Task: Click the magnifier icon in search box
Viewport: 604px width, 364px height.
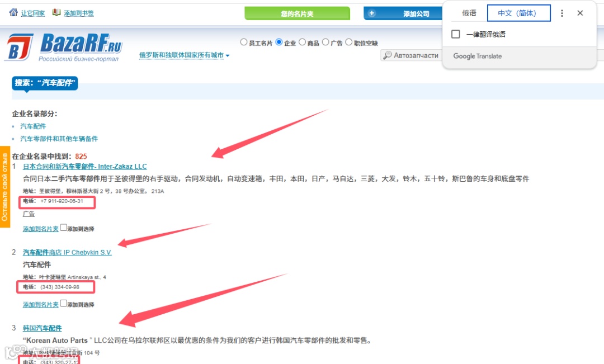Action: [388, 55]
